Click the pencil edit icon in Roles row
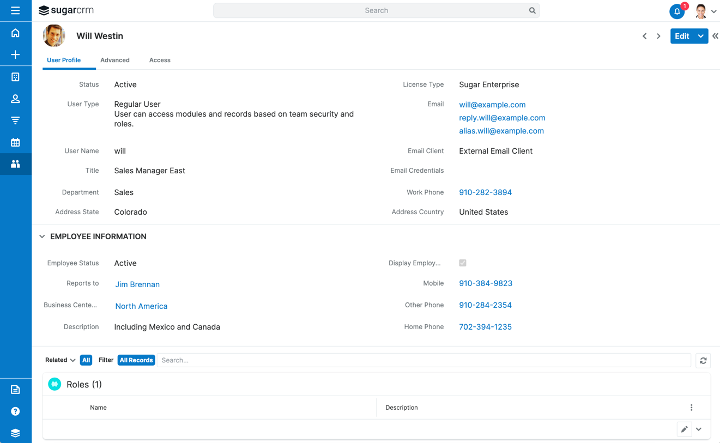 point(684,429)
